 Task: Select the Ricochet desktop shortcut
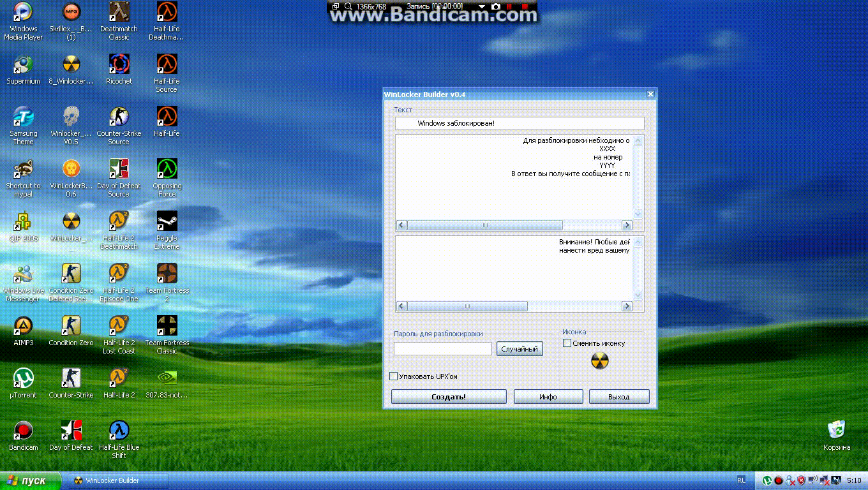119,70
